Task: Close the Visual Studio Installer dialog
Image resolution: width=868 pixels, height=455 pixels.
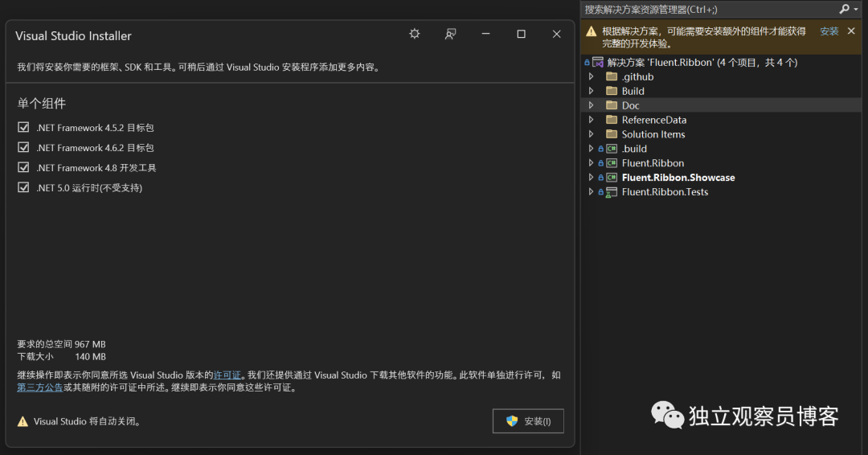Action: point(556,35)
